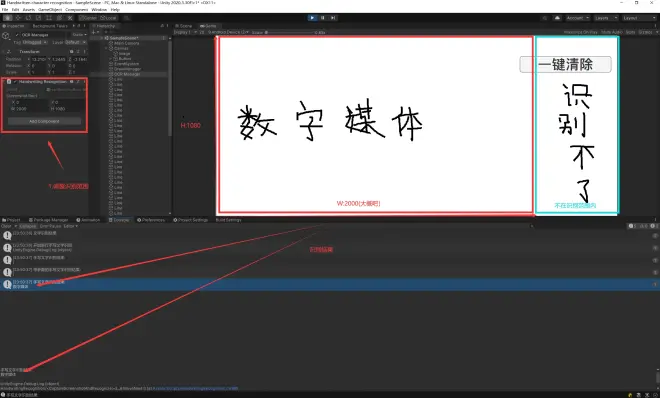
Task: Open the Layout dropdown
Action: pos(639,18)
